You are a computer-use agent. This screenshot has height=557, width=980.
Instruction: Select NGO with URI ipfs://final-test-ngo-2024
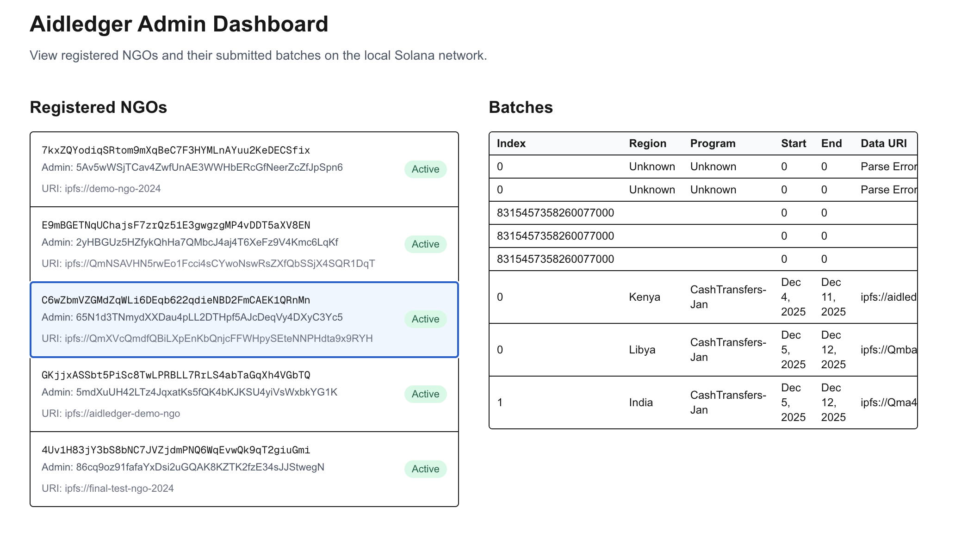click(107, 489)
